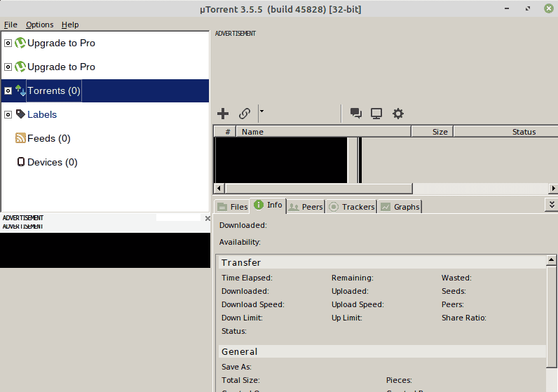This screenshot has height=392, width=558.
Task: Open the chat bubbles toolbar icon
Action: [x=356, y=114]
